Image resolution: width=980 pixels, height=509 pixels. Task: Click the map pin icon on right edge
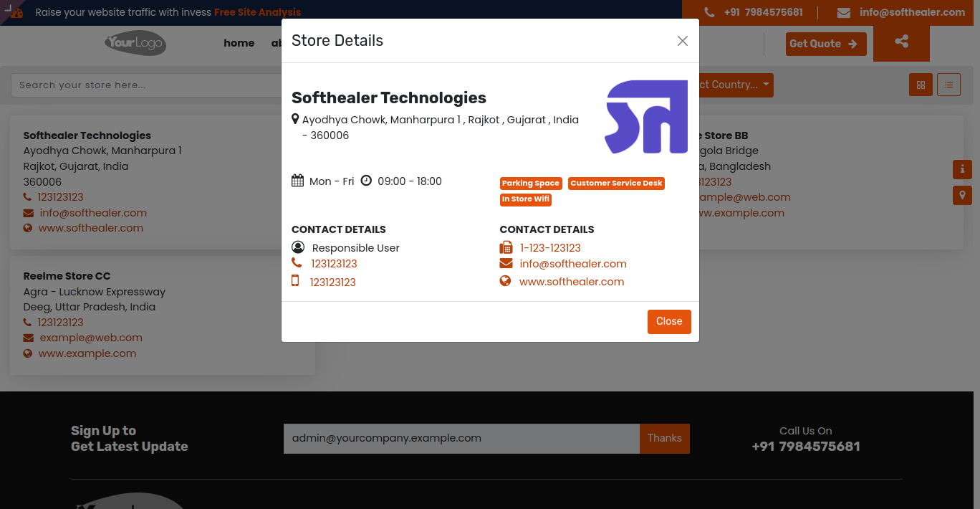pos(962,195)
